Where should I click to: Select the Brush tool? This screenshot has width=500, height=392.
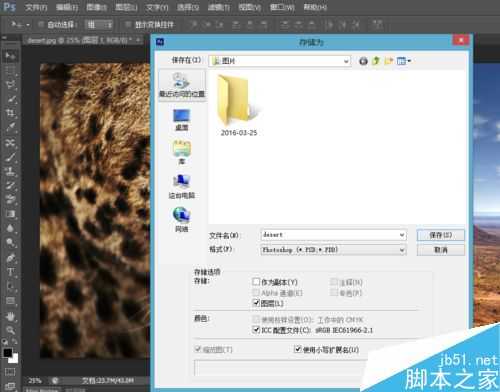[x=10, y=157]
